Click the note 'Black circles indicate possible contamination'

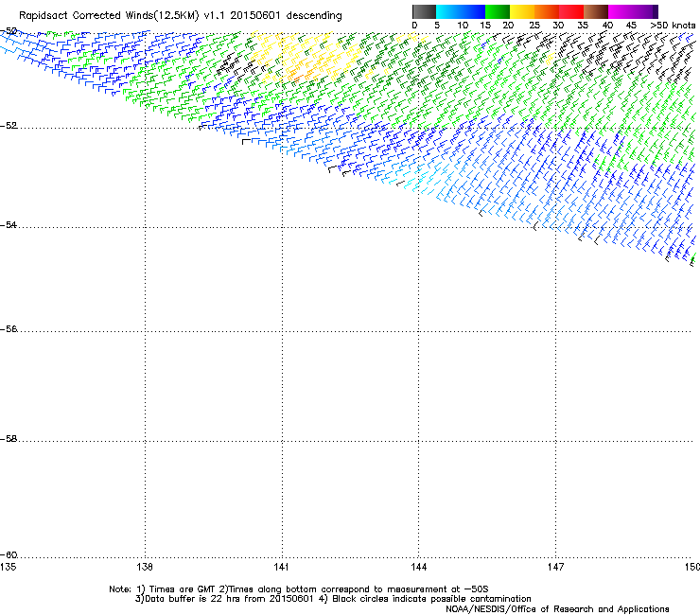(431, 599)
